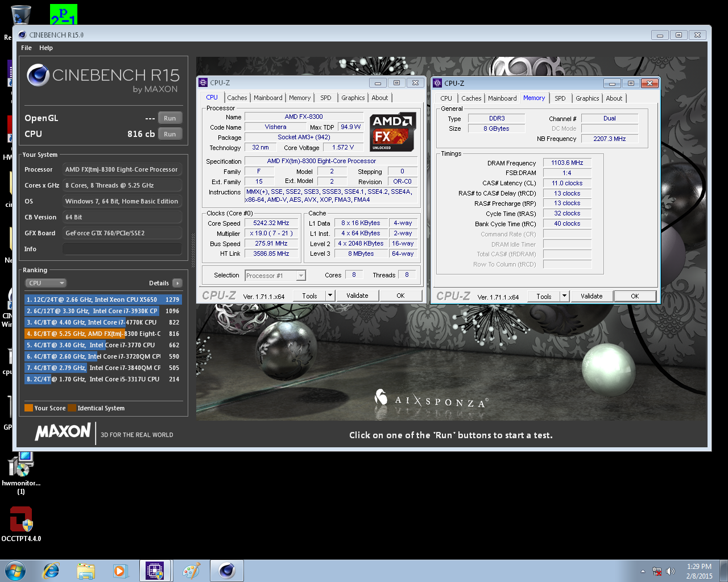
Task: Launch Internet Explorer from the taskbar
Action: (x=51, y=571)
